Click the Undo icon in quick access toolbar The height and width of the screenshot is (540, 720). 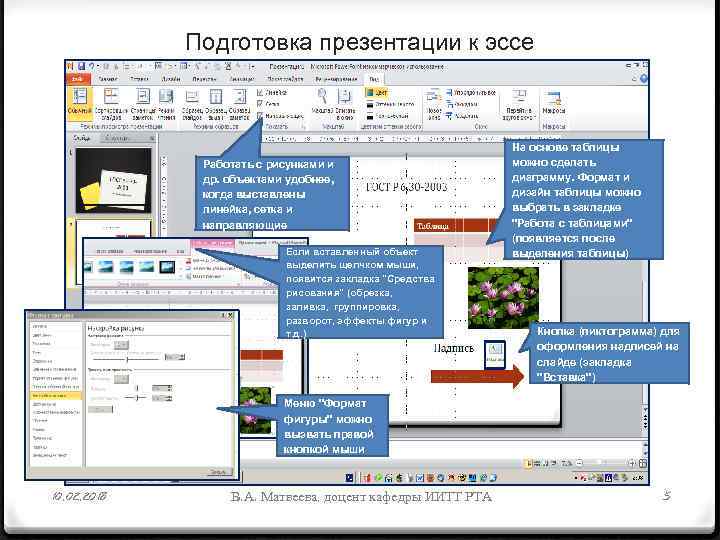(91, 67)
